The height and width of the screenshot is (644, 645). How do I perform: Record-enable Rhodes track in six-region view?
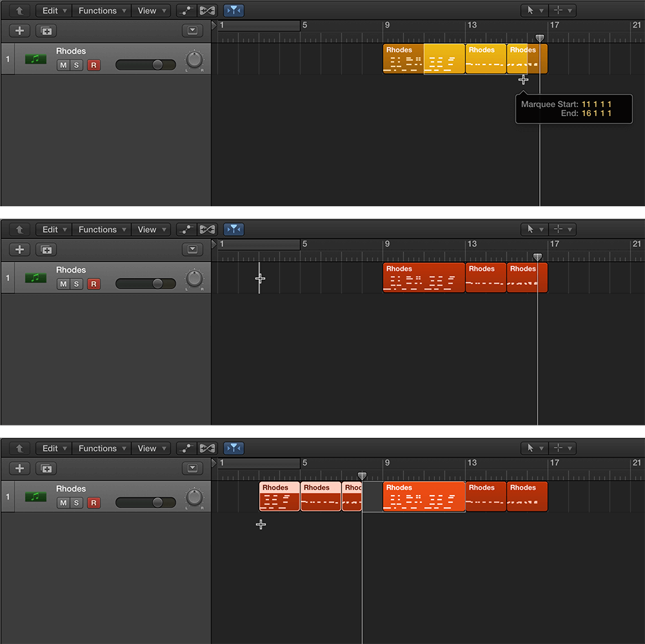pyautogui.click(x=94, y=503)
